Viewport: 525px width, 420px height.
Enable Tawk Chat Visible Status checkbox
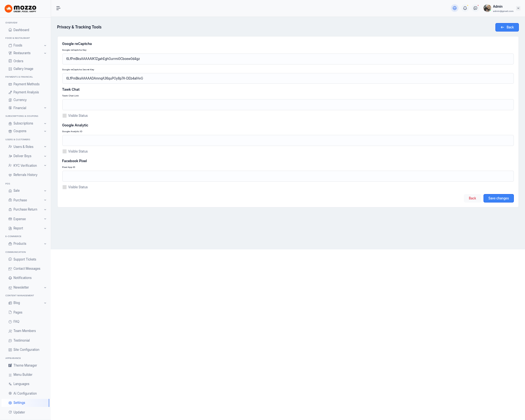pyautogui.click(x=65, y=116)
